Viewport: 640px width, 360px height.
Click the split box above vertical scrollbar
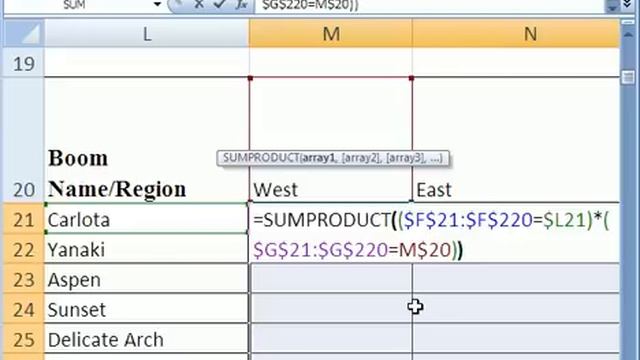tap(628, 22)
